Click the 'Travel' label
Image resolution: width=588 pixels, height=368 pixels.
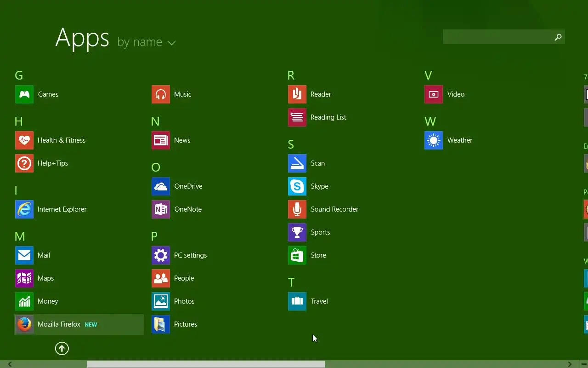[x=319, y=301]
